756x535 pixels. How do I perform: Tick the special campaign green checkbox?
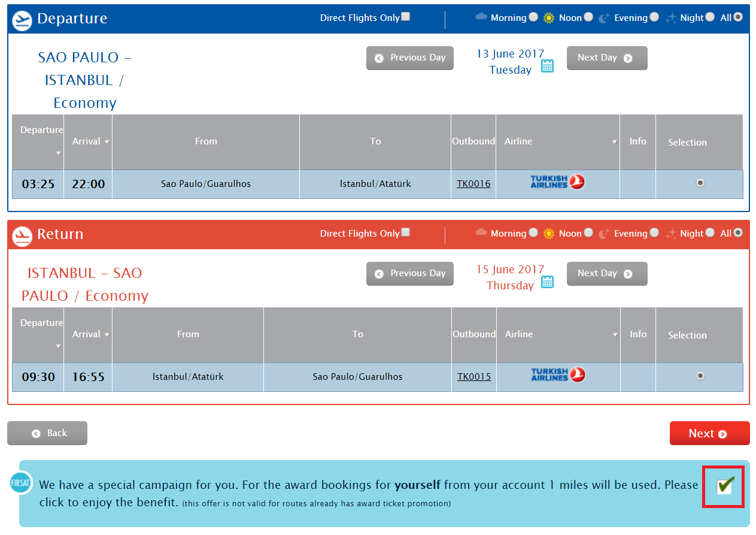click(x=725, y=486)
